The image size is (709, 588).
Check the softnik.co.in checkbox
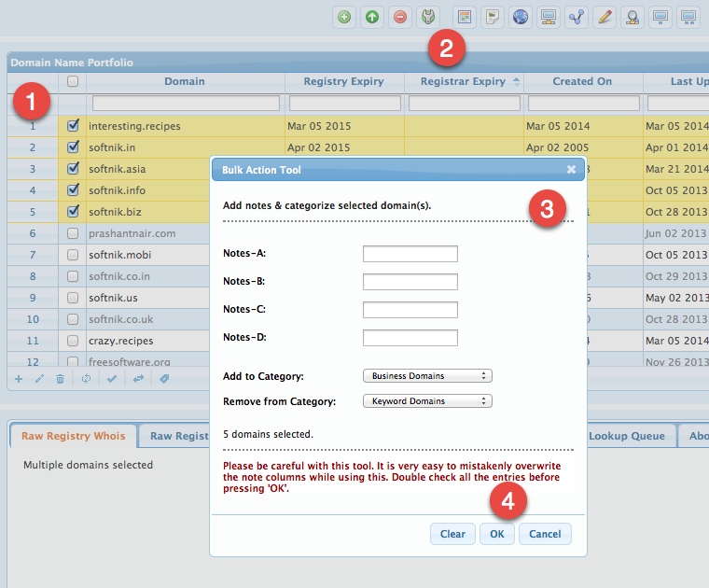point(73,276)
